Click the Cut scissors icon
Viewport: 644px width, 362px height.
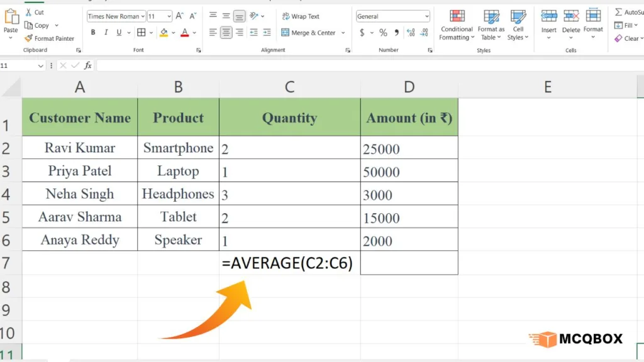tap(28, 12)
